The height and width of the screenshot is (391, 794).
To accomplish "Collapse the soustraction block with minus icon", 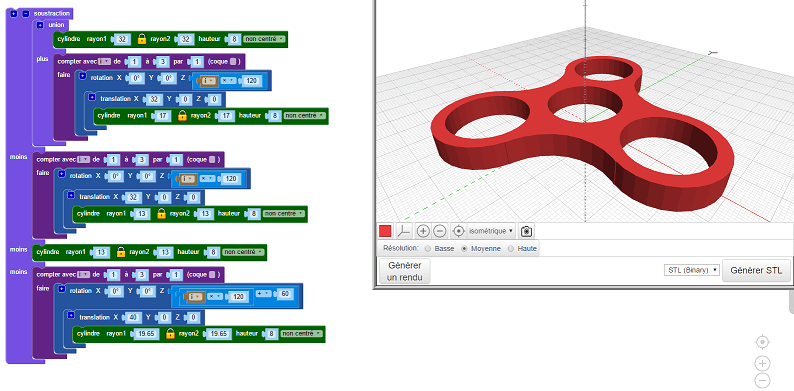I will [26, 14].
